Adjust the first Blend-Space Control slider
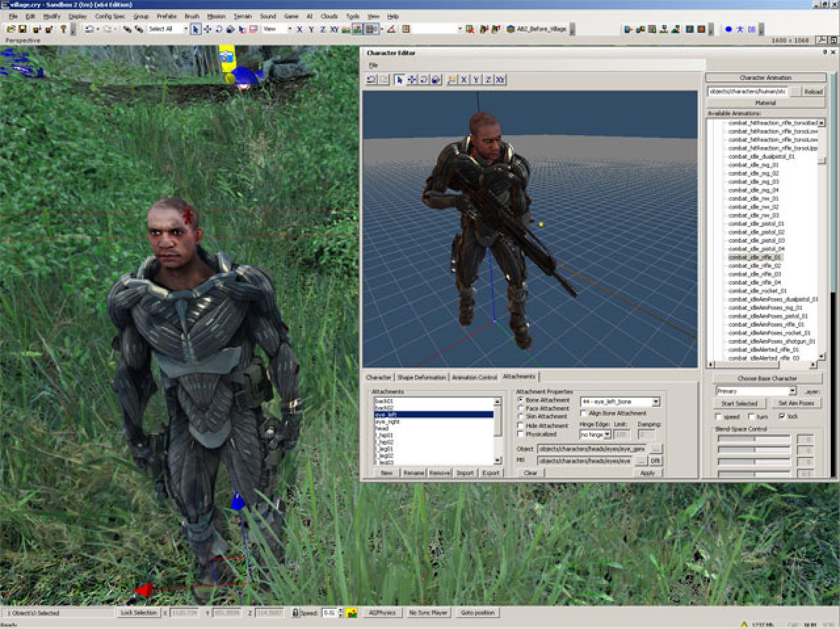This screenshot has width=840, height=630. click(754, 439)
